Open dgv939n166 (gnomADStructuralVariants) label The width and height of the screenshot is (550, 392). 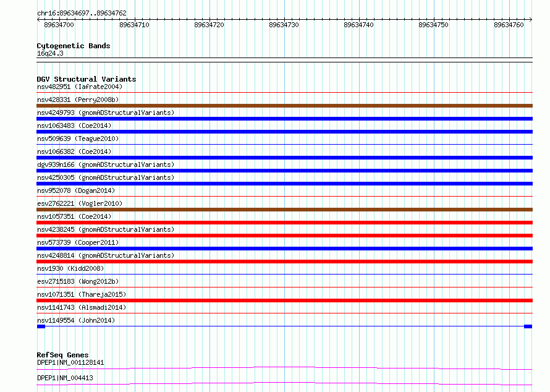tap(106, 164)
